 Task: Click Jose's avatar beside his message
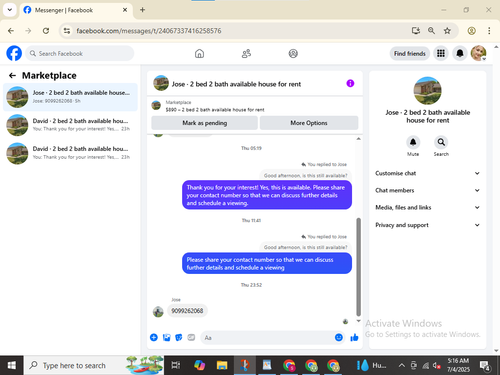158,312
